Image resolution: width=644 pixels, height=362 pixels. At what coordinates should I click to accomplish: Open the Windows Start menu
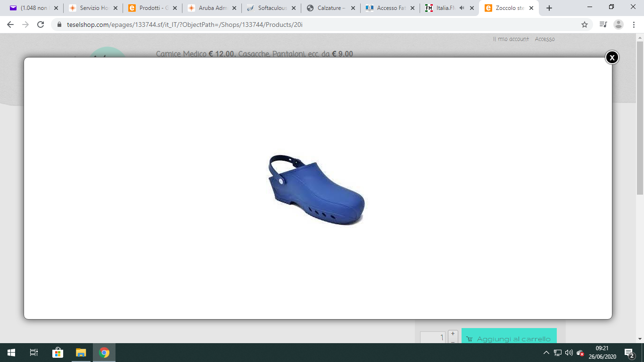pos(11,353)
